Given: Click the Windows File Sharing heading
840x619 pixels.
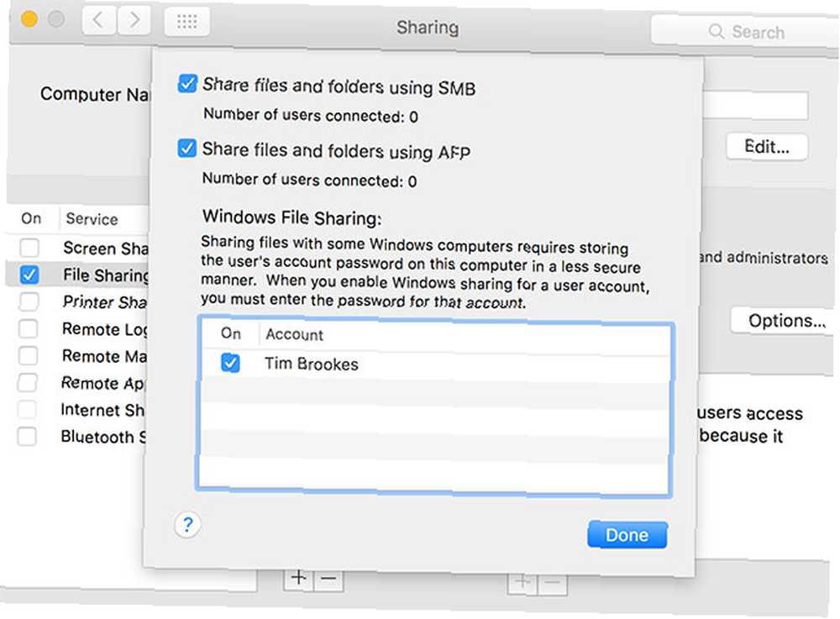Looking at the screenshot, I should 292,218.
